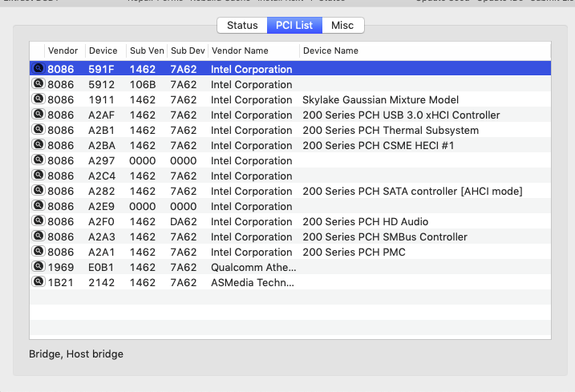575x392 pixels.
Task: Click the Bridge, Host bridge description text
Action: (x=76, y=354)
